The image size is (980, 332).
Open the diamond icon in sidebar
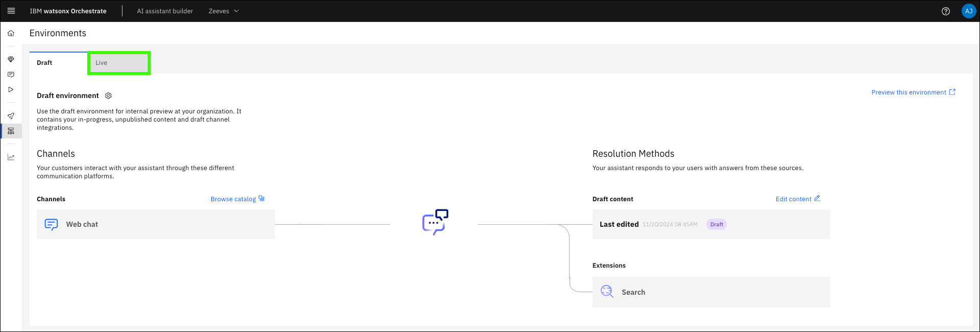pos(11,59)
